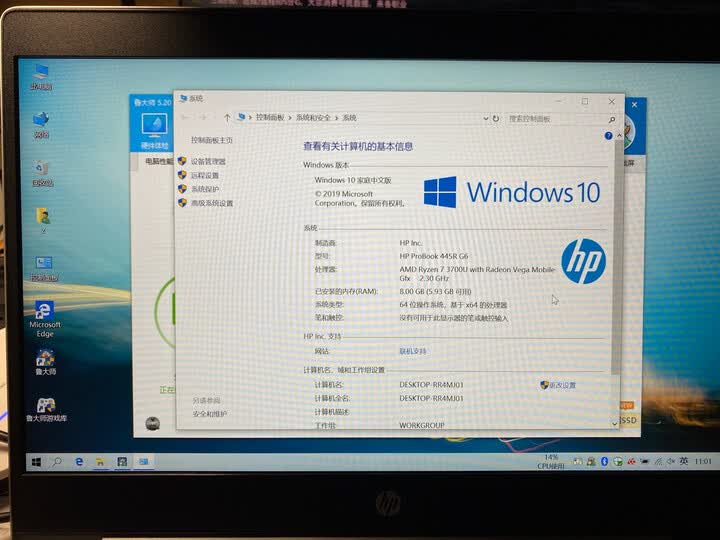Open Security and Maintenance (安全和维护) link
This screenshot has height=540, width=720.
[x=210, y=414]
